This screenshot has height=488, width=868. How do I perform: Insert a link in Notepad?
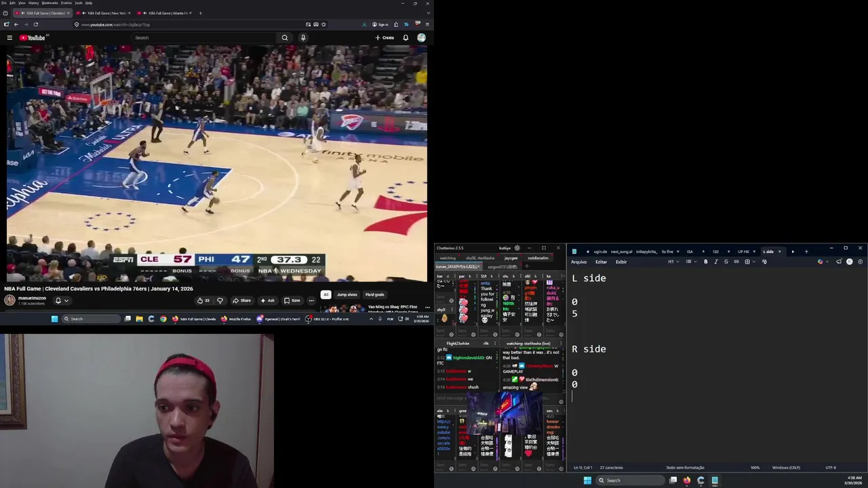tap(736, 262)
